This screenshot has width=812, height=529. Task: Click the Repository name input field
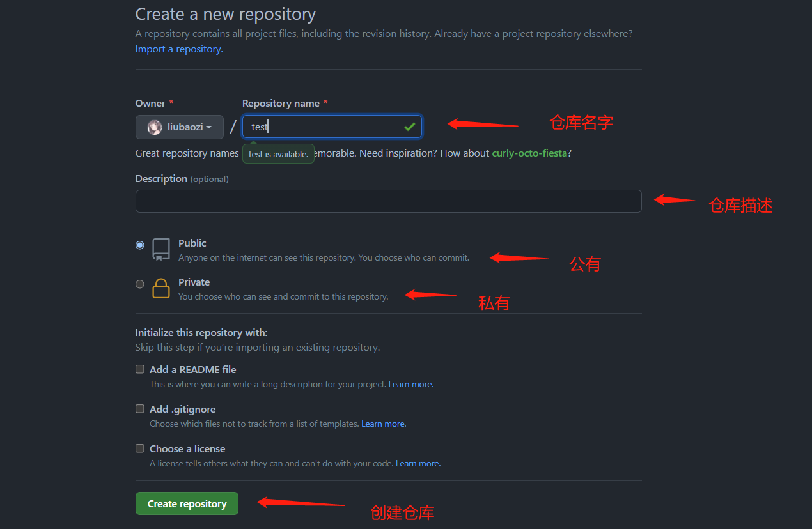tap(332, 126)
